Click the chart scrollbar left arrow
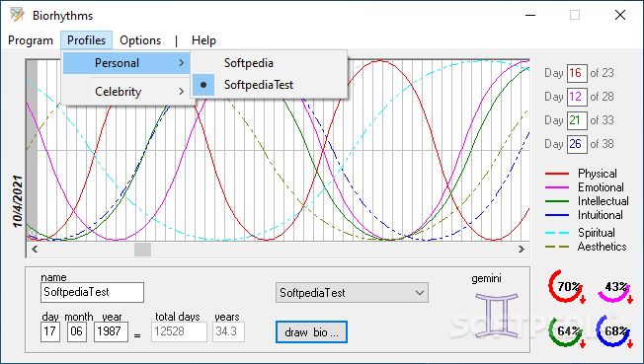644x364 pixels. (x=35, y=250)
